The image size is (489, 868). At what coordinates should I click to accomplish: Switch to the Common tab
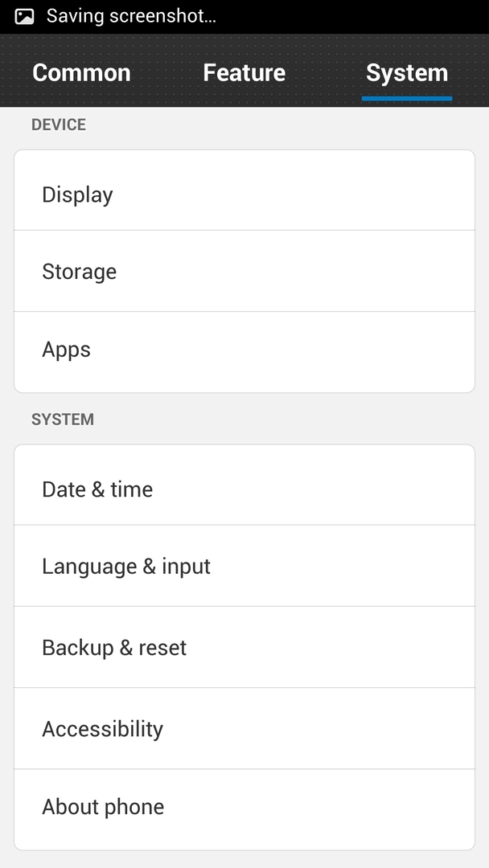pyautogui.click(x=81, y=73)
